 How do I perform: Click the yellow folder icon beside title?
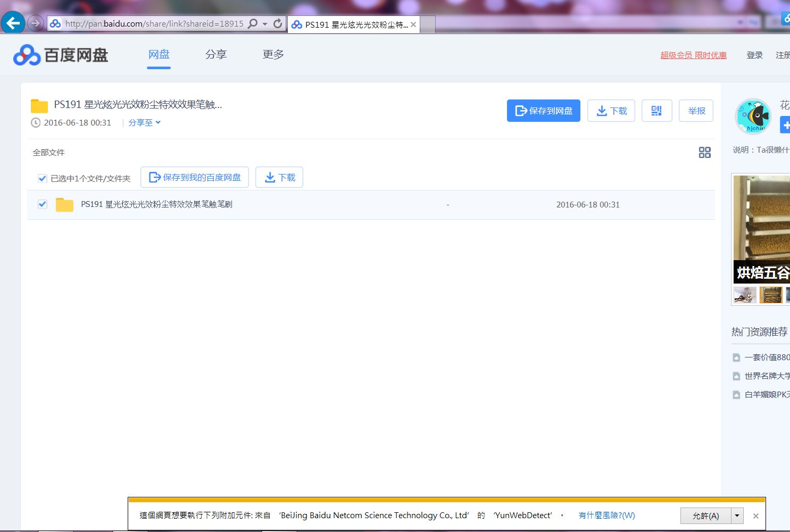pyautogui.click(x=39, y=105)
